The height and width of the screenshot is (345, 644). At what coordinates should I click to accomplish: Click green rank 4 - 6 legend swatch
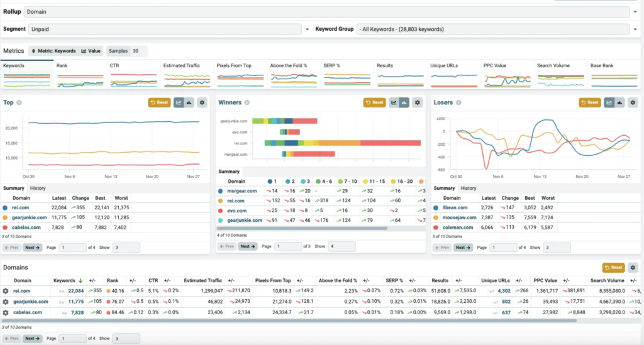pyautogui.click(x=318, y=182)
